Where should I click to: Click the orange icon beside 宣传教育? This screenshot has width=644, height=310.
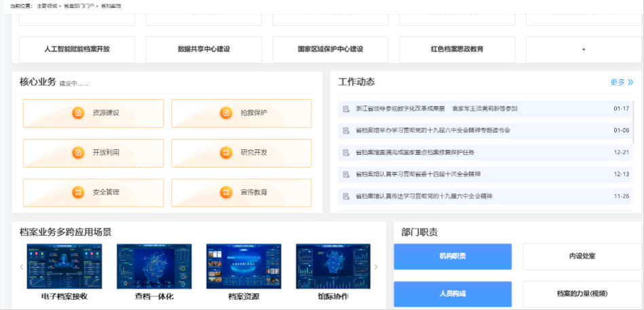click(226, 193)
